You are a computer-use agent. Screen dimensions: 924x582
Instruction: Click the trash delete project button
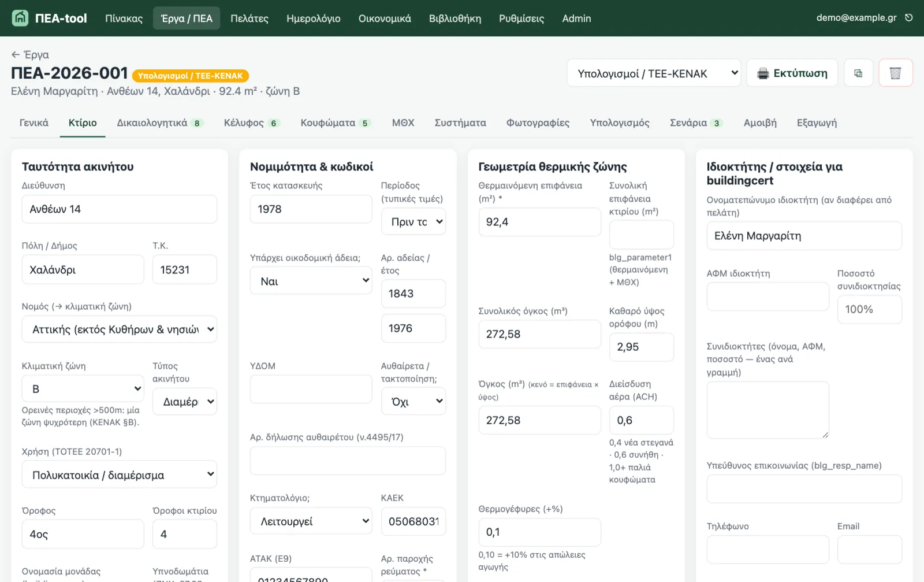[x=896, y=73]
